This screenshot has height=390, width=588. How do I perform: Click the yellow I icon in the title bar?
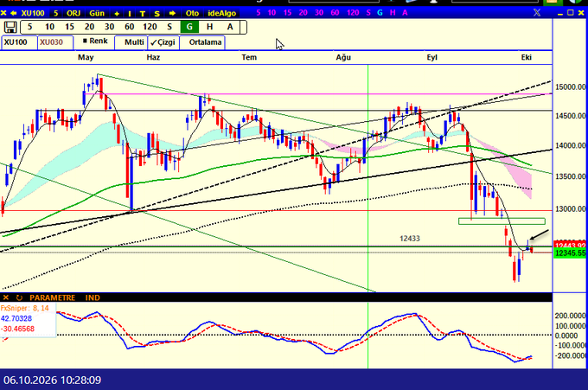tap(130, 14)
